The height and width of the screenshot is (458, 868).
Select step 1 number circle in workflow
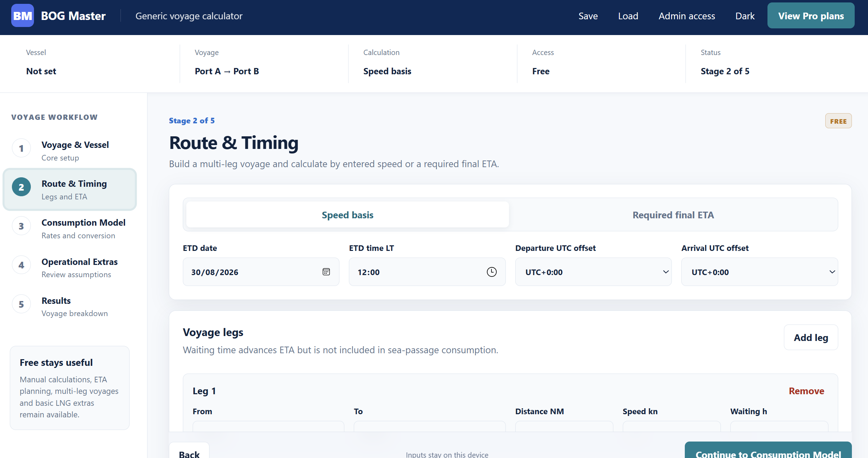pyautogui.click(x=21, y=148)
